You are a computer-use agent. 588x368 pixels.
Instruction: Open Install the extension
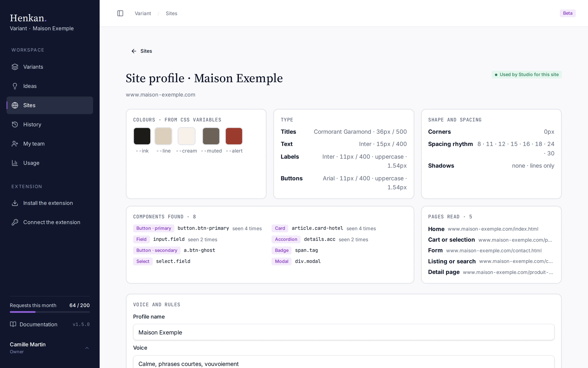50,203
